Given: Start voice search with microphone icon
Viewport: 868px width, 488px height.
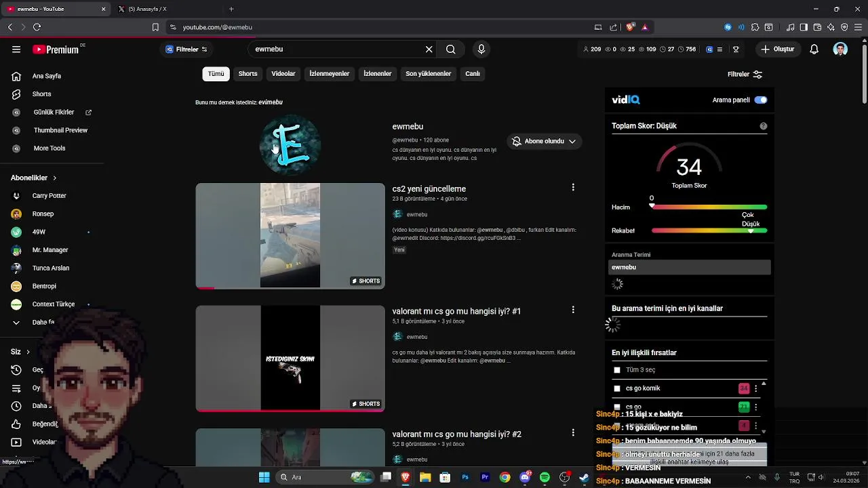Looking at the screenshot, I should [x=481, y=49].
